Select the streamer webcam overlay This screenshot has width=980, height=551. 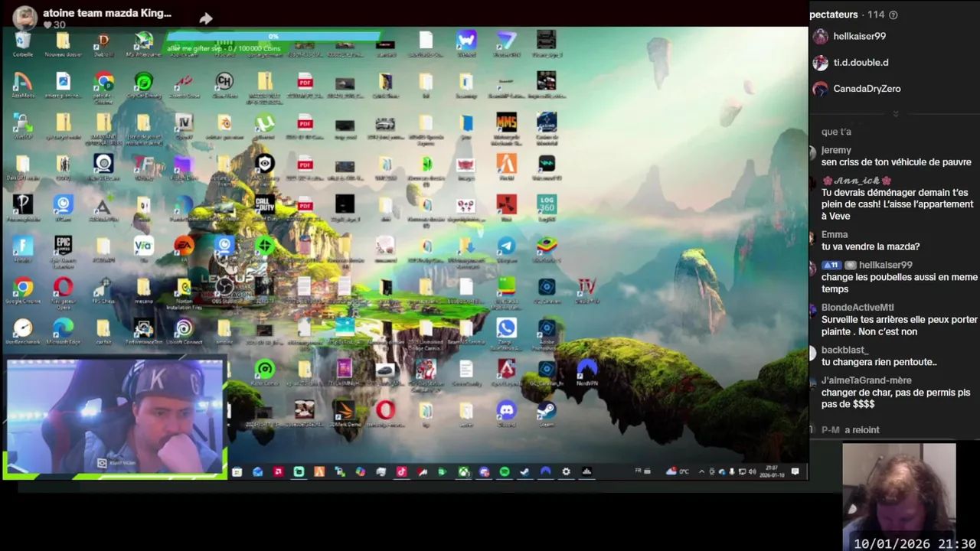116,417
